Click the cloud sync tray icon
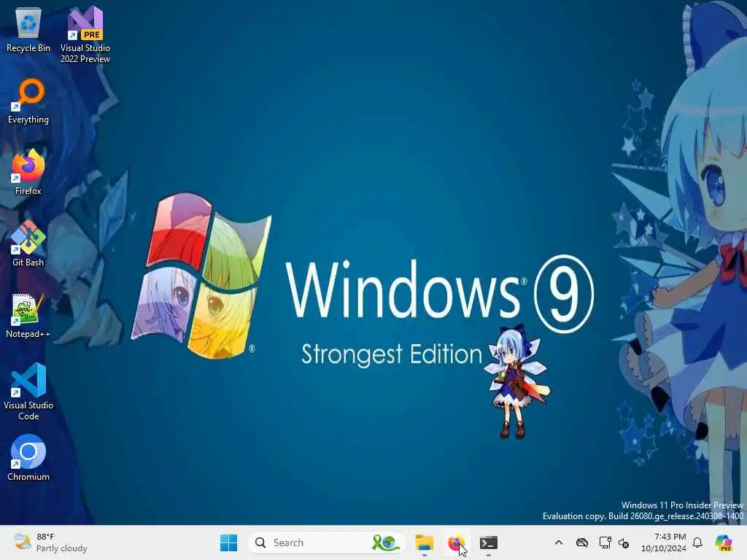Viewport: 747px width, 560px height. pyautogui.click(x=581, y=542)
